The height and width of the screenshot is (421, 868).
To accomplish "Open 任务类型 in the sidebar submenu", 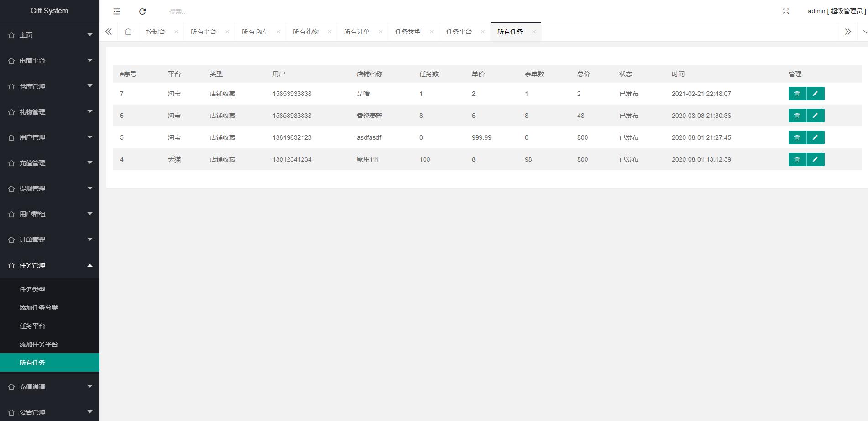I will click(50, 289).
